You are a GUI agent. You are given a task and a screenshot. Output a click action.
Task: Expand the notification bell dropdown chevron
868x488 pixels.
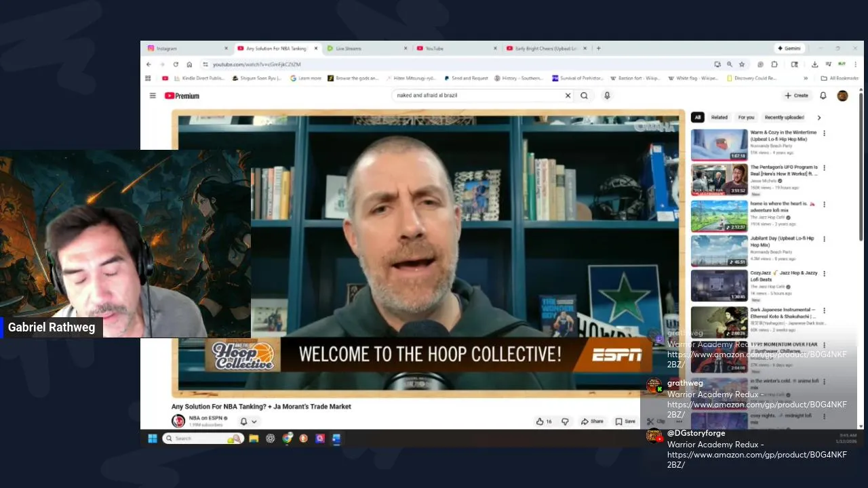(x=254, y=422)
